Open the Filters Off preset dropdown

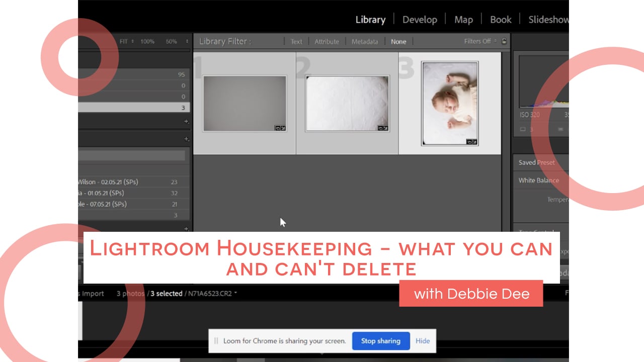480,41
